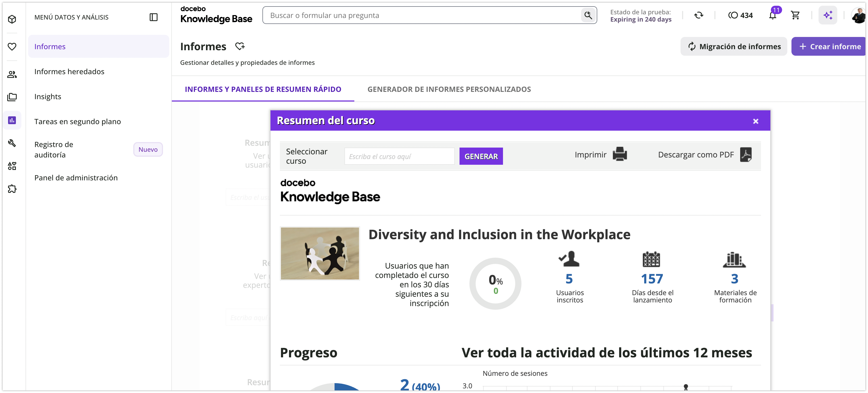Close the Resumen del curso dialog
The image size is (868, 393).
point(756,121)
